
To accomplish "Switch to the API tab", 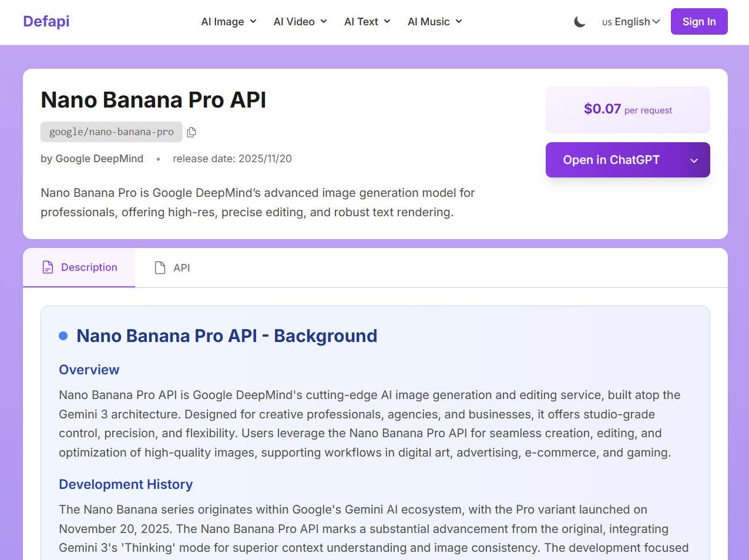I will pos(172,267).
